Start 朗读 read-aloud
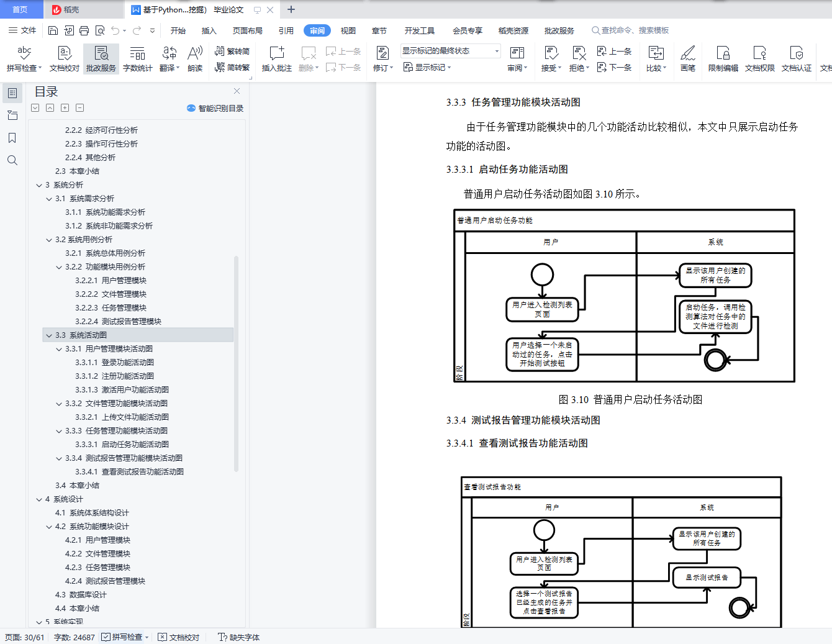 coord(195,59)
